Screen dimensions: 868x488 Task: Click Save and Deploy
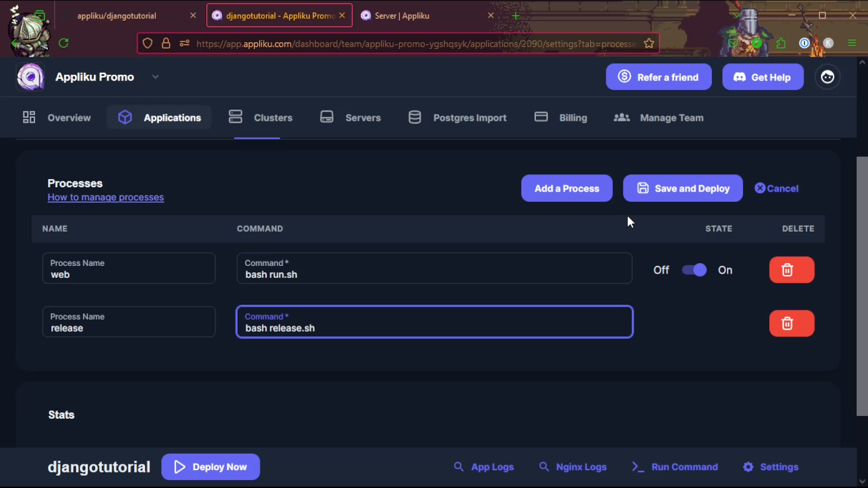tap(683, 188)
